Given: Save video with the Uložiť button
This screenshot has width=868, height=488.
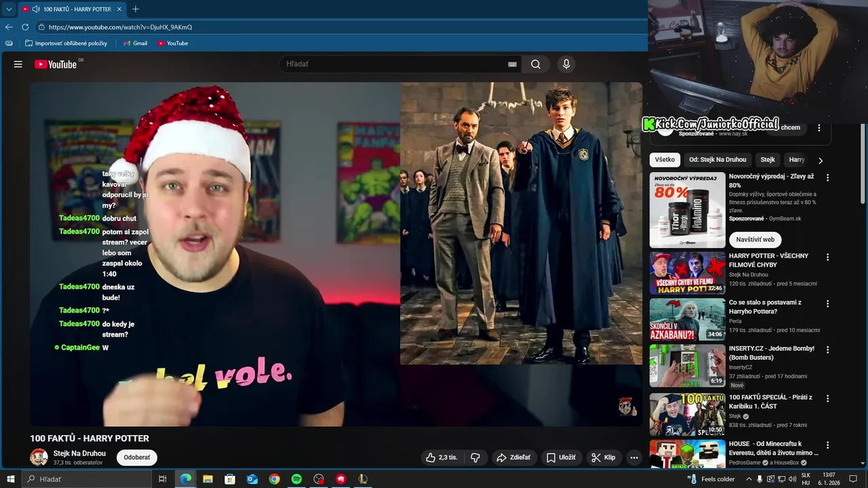Looking at the screenshot, I should (561, 457).
